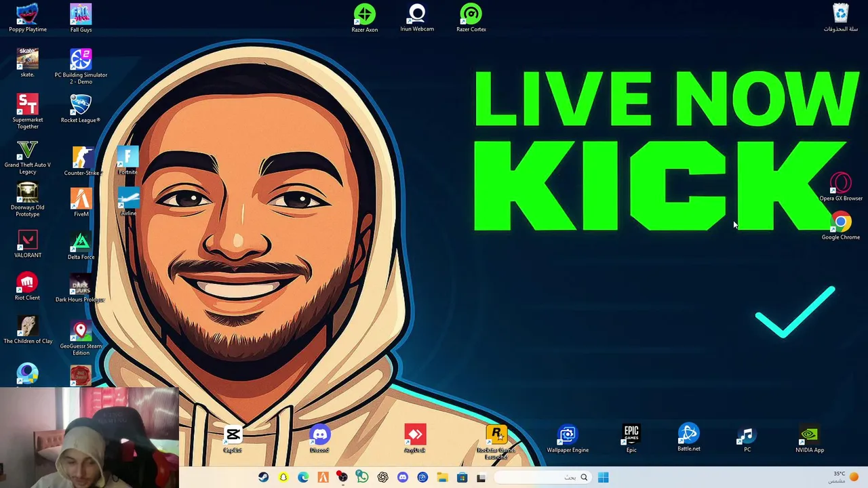
Task: Open the PC music-note desktop icon
Action: tap(747, 439)
